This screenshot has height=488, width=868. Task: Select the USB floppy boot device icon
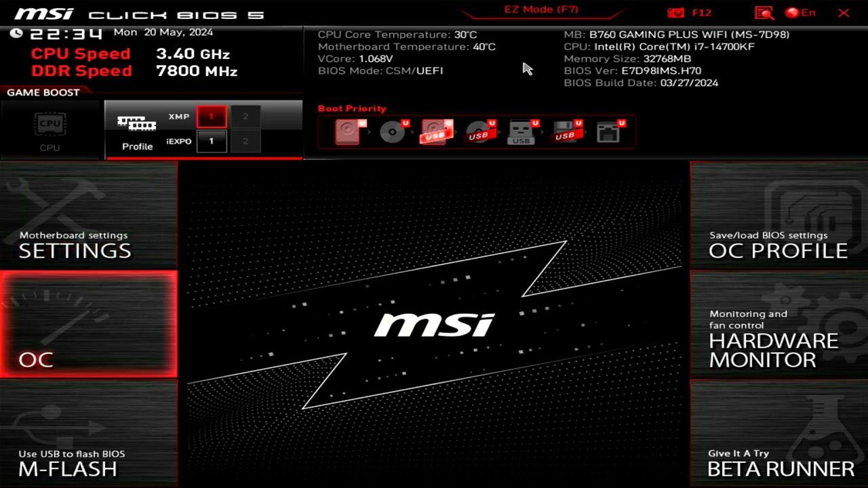[x=566, y=131]
